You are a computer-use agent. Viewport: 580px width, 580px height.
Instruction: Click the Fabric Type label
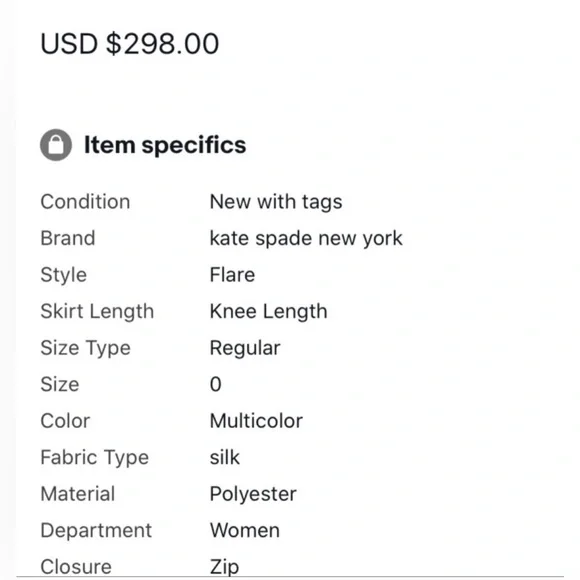pos(94,457)
